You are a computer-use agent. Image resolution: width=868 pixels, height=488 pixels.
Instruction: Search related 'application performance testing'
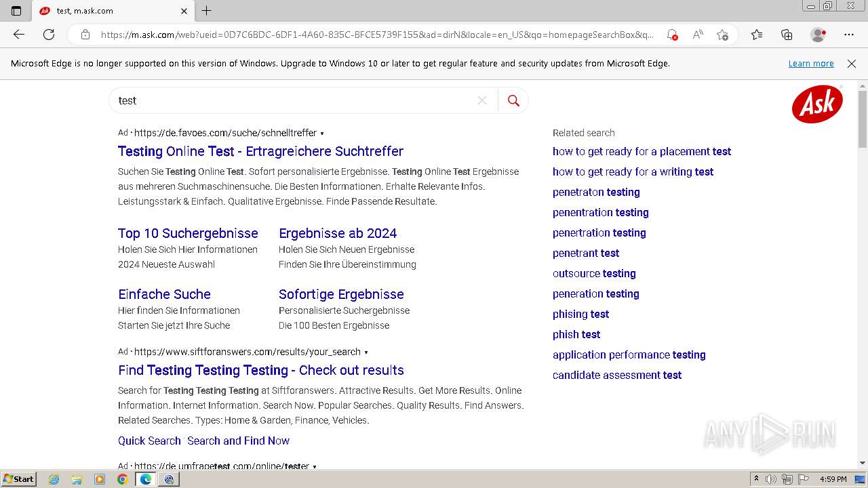[629, 354]
